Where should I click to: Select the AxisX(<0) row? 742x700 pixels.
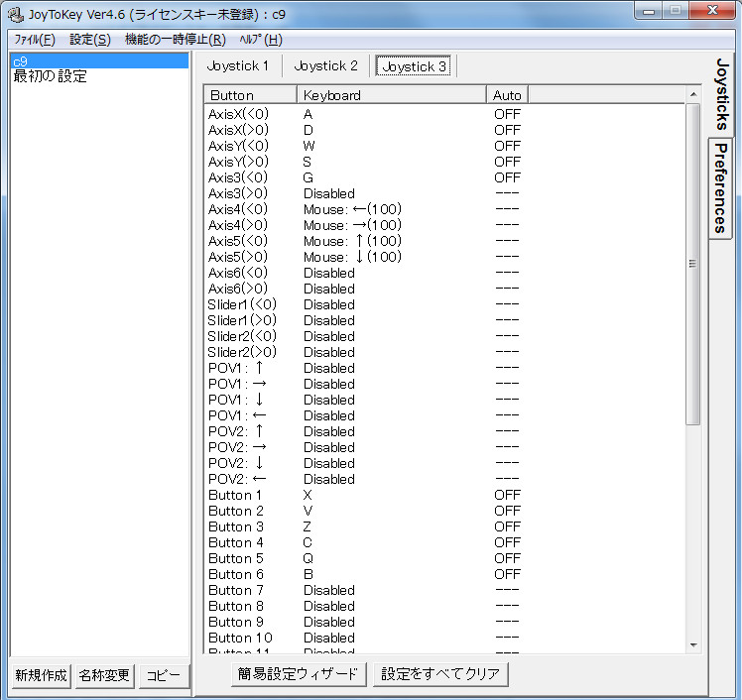click(444, 114)
